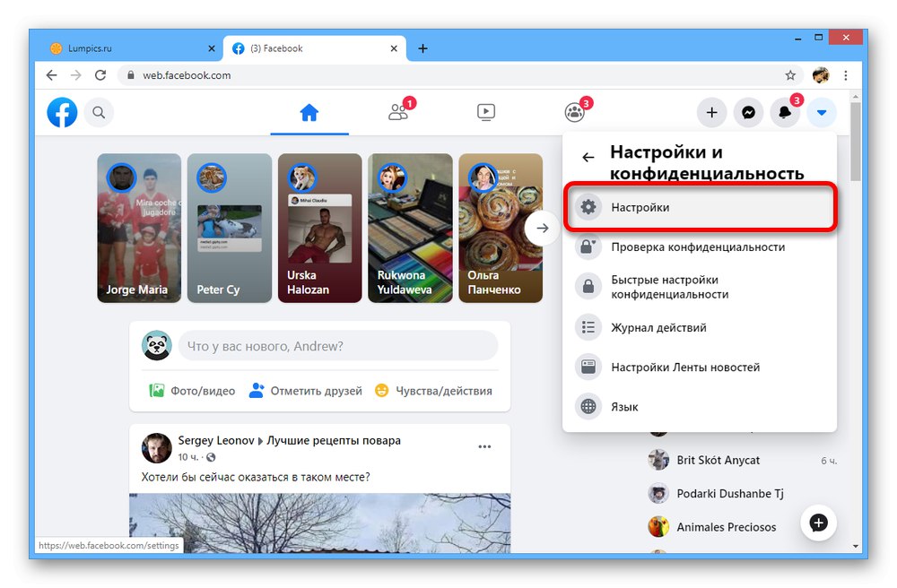Open the Friends requests icon
Viewport: 897px width, 588px height.
[x=398, y=112]
